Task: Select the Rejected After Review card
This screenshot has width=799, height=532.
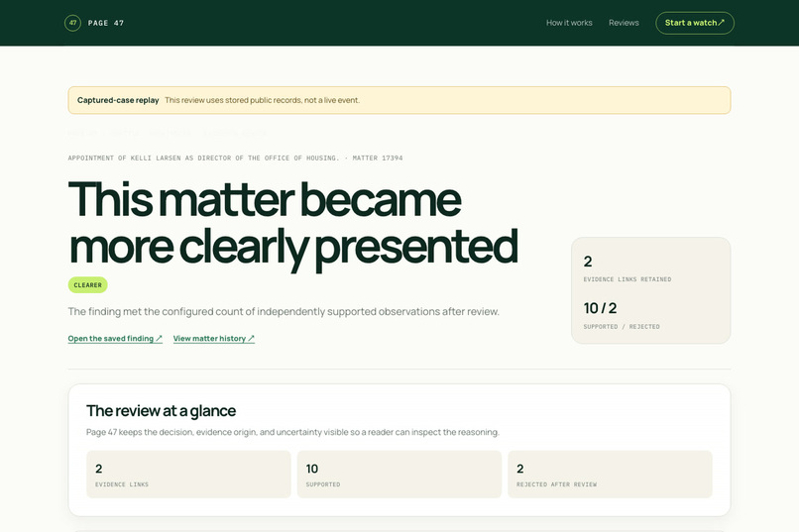Action: 610,474
